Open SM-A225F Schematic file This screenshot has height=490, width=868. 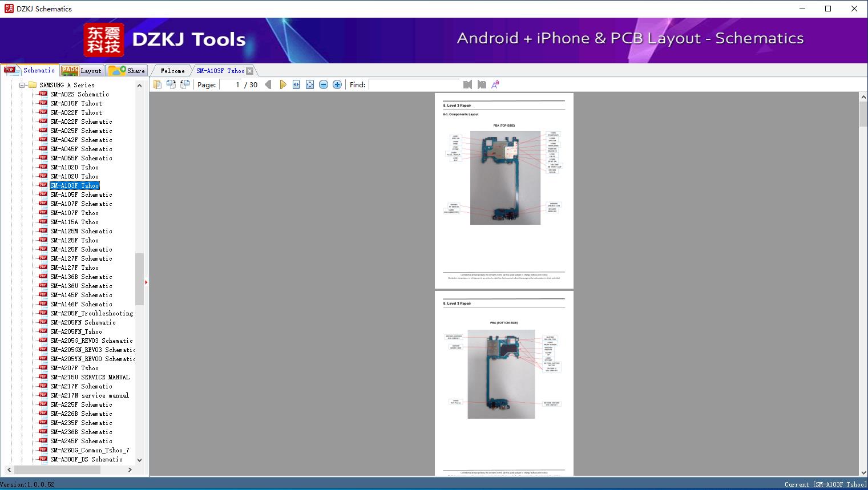(81, 404)
